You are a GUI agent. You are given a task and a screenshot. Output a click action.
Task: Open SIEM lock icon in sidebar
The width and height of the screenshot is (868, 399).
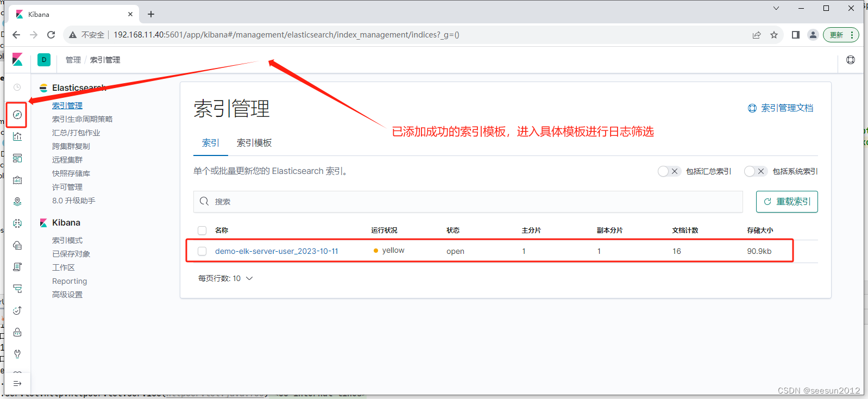tap(17, 332)
